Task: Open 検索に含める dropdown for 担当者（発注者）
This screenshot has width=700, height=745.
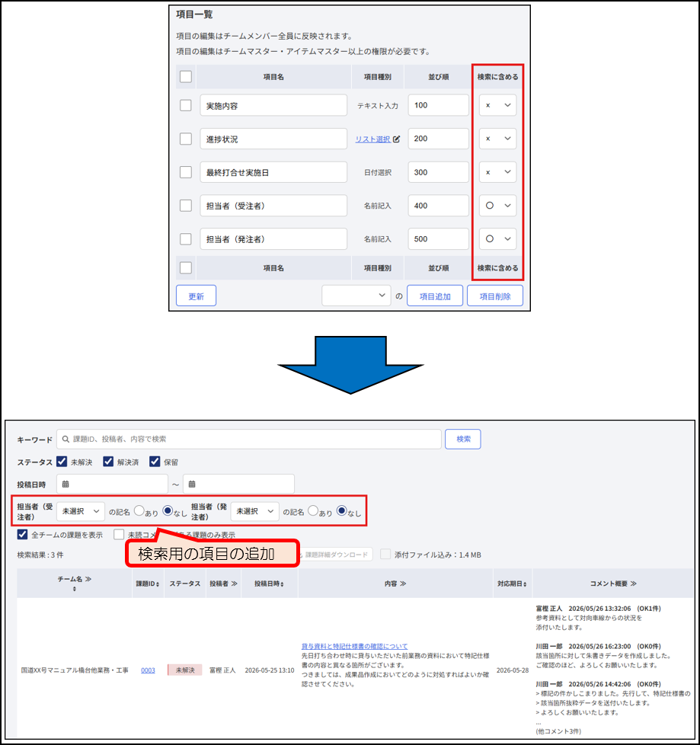Action: coord(497,238)
